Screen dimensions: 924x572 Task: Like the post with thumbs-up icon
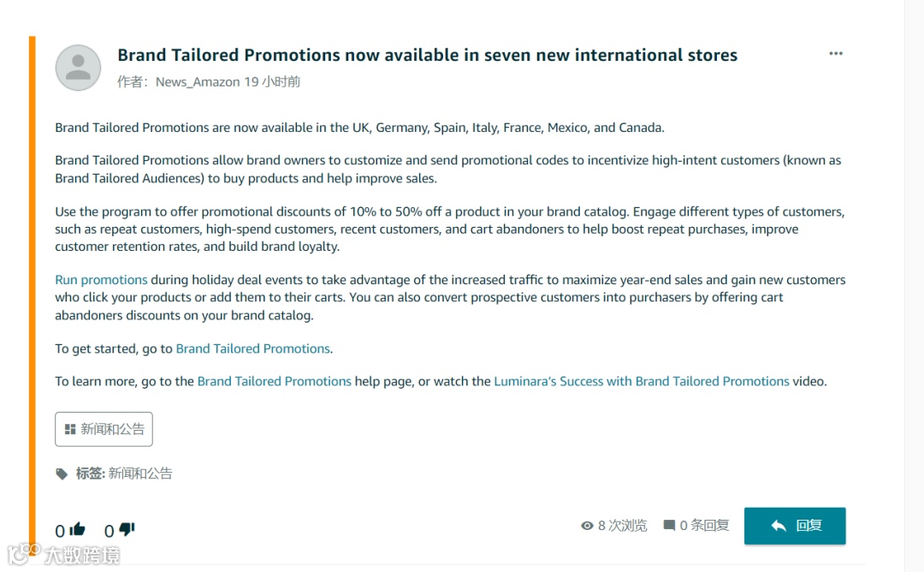click(77, 529)
